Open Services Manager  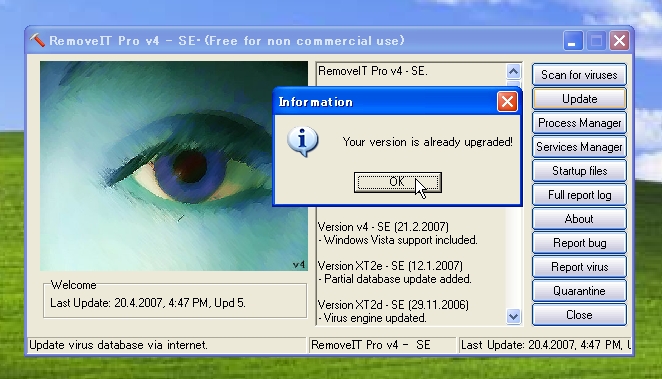click(579, 147)
